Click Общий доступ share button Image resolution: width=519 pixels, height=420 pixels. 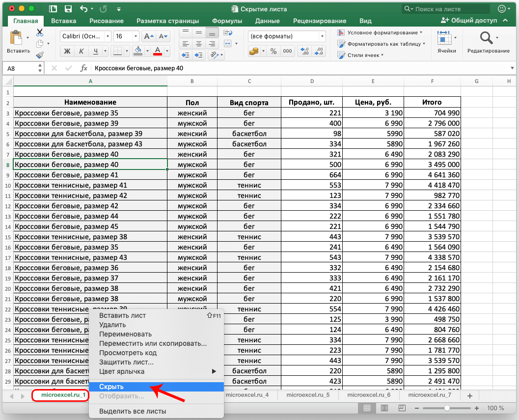[x=469, y=21]
